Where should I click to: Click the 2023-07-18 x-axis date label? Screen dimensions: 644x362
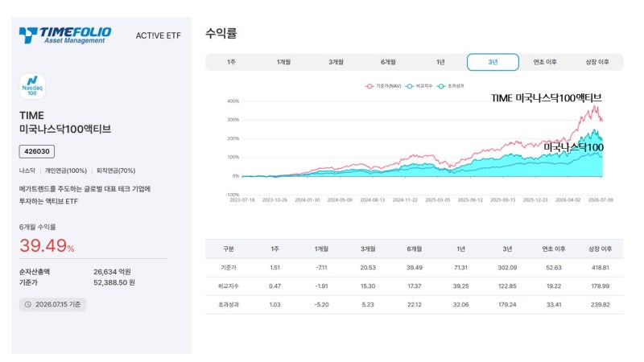click(x=242, y=200)
